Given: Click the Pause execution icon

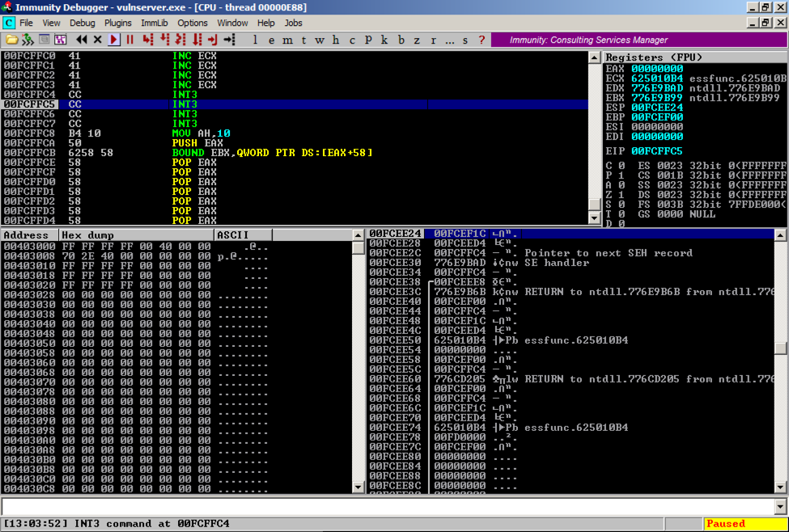Looking at the screenshot, I should (x=129, y=40).
